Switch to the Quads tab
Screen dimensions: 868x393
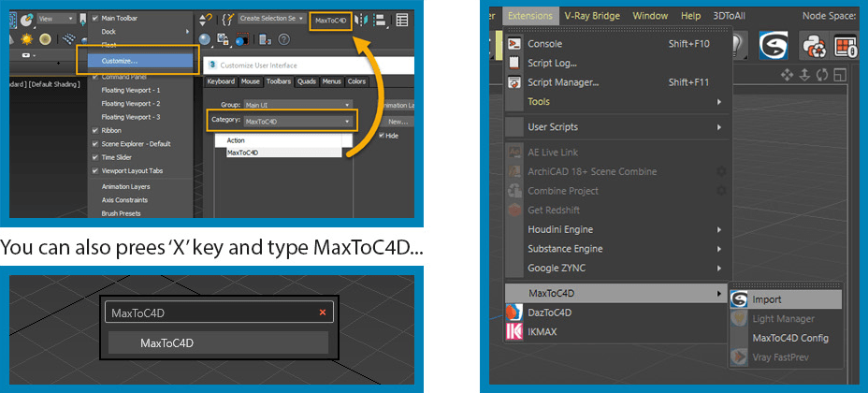306,81
